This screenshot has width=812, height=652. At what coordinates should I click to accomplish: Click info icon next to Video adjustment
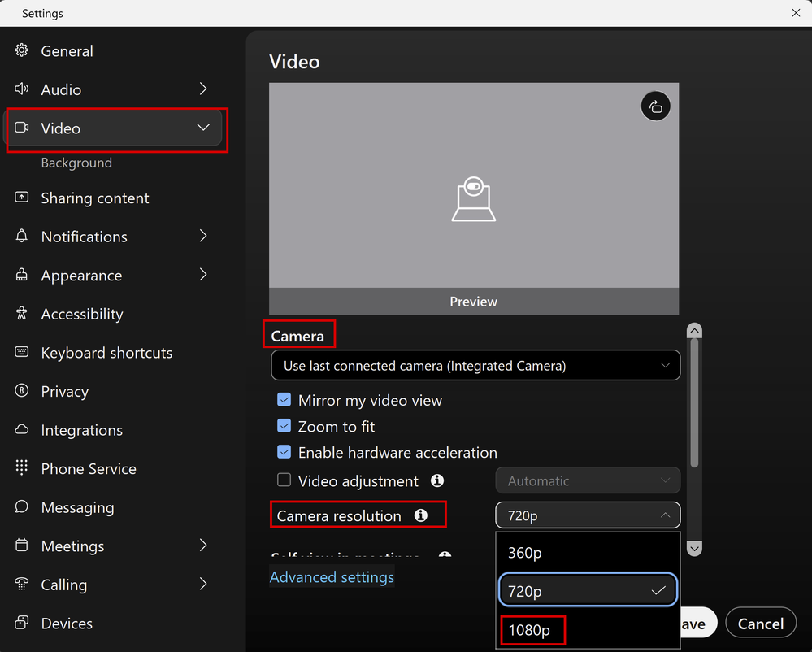[437, 480]
